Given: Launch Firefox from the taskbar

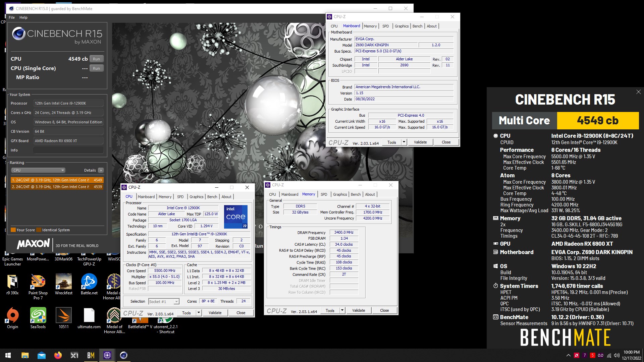Looking at the screenshot, I should point(58,355).
